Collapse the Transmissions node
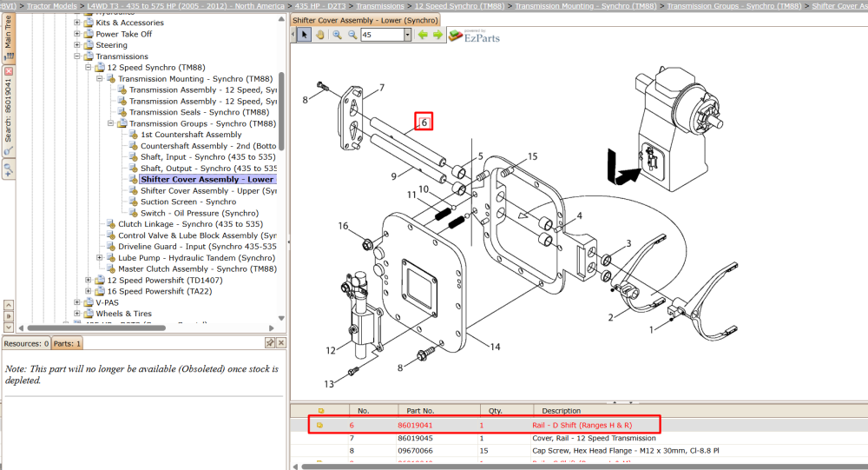The width and height of the screenshot is (868, 470). pyautogui.click(x=77, y=56)
